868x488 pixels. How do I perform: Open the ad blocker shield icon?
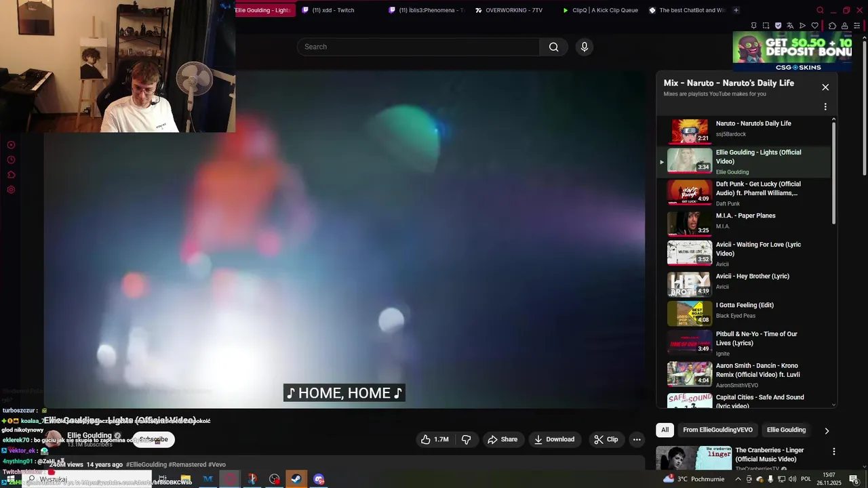778,26
